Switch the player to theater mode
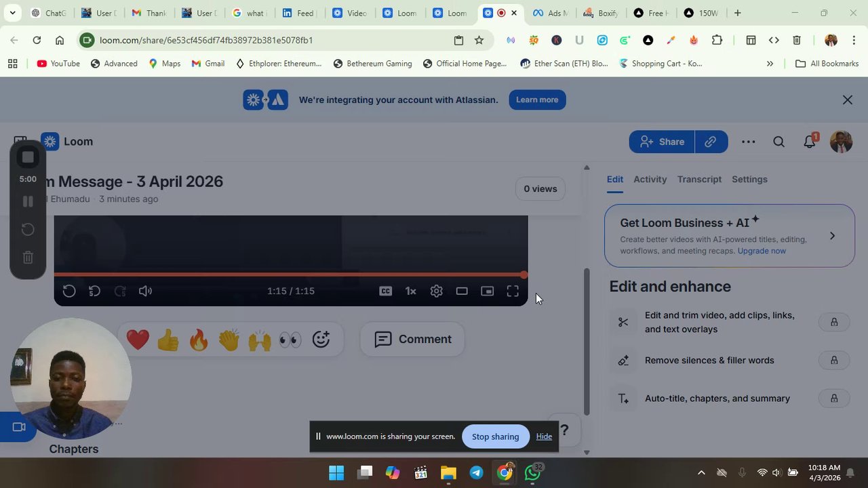The height and width of the screenshot is (488, 868). [x=462, y=291]
